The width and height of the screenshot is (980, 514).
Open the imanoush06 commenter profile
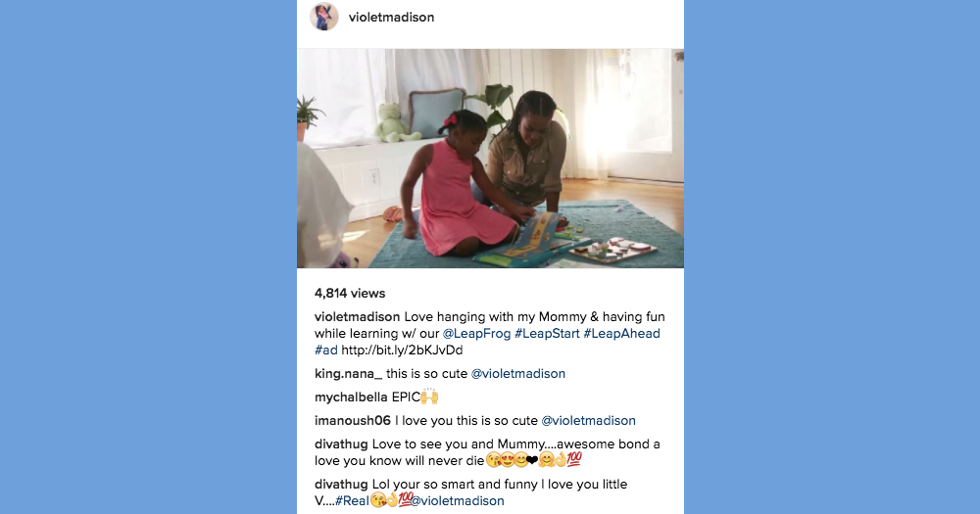[353, 421]
